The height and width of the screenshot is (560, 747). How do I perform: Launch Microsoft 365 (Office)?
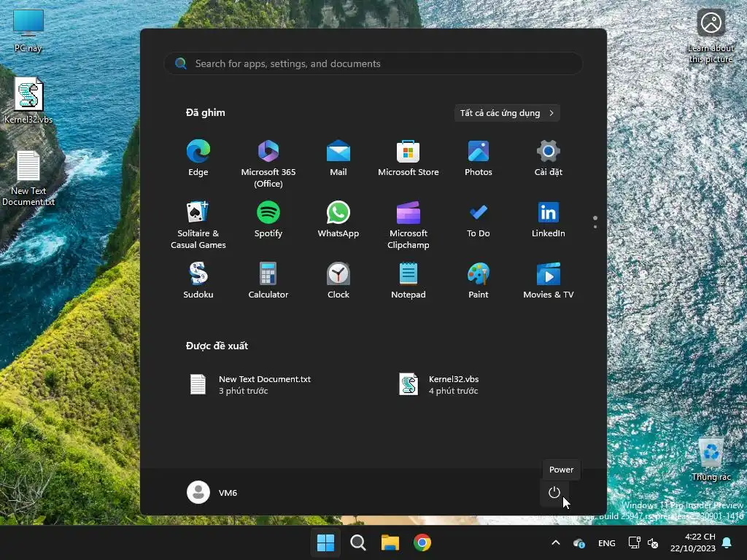pos(268,164)
